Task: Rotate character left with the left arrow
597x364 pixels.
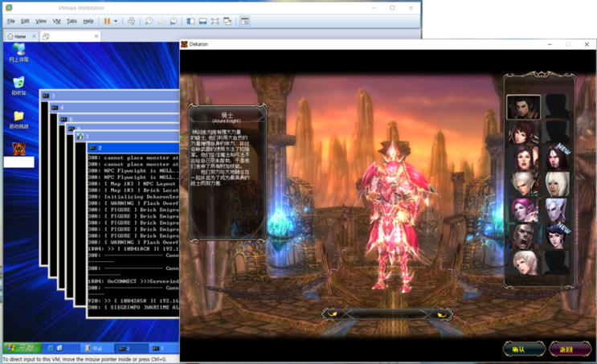Action: (x=330, y=314)
